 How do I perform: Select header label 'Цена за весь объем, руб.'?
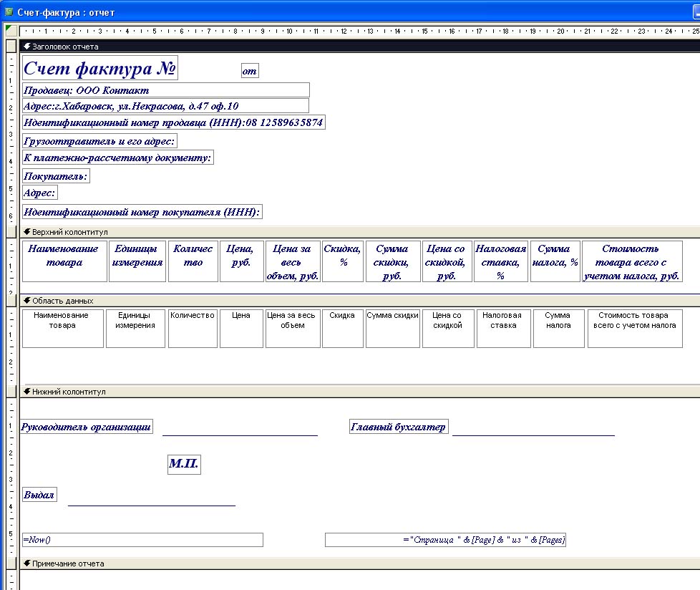(x=293, y=261)
